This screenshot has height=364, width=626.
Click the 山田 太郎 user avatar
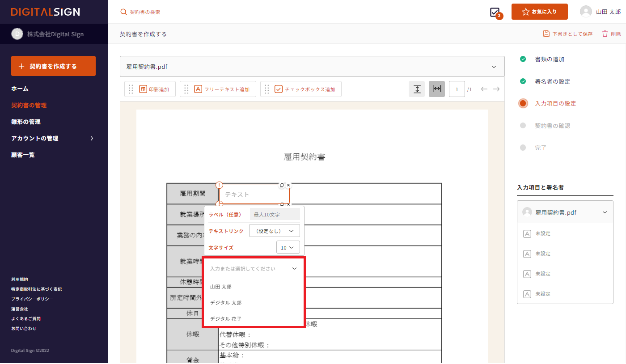tap(586, 12)
